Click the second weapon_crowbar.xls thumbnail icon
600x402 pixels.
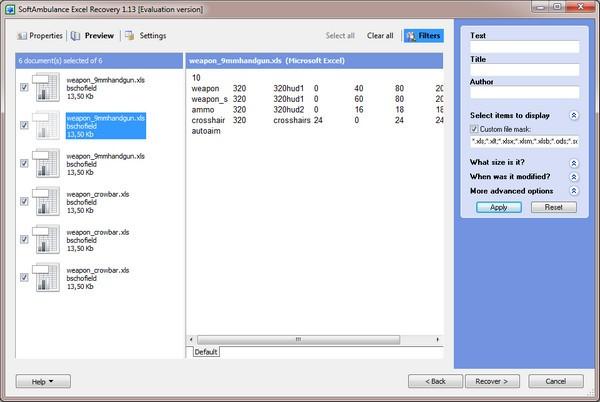click(x=46, y=239)
